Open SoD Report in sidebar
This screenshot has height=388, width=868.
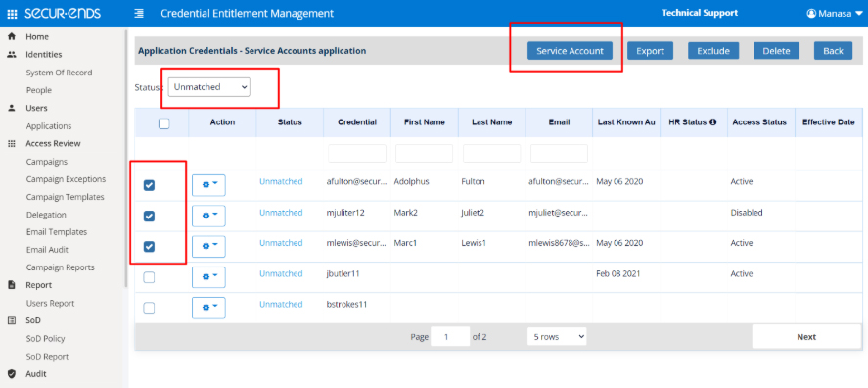pyautogui.click(x=48, y=357)
